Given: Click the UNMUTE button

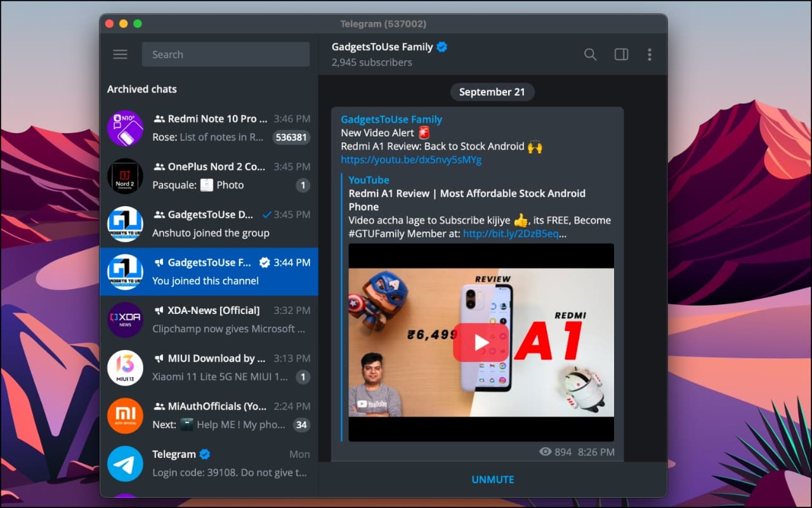Looking at the screenshot, I should click(493, 479).
